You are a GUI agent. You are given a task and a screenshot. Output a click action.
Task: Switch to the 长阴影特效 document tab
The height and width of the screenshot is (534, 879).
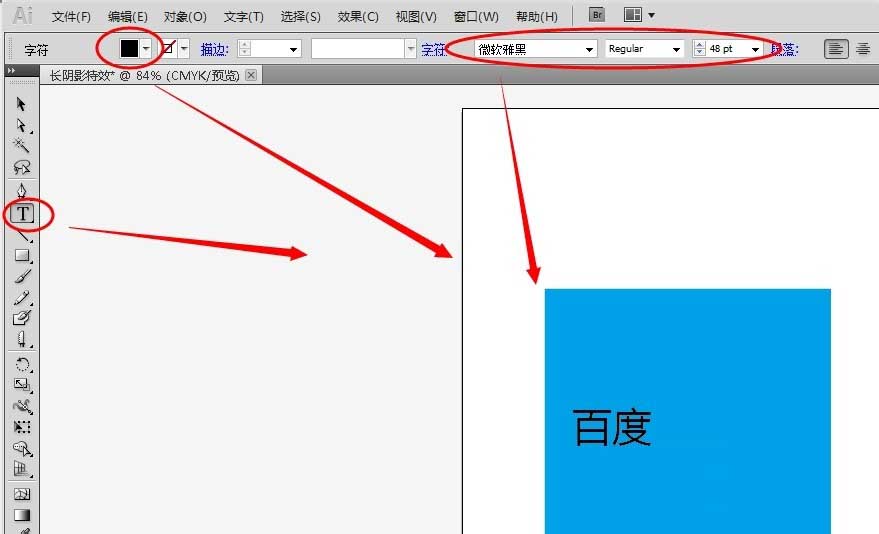click(x=145, y=75)
